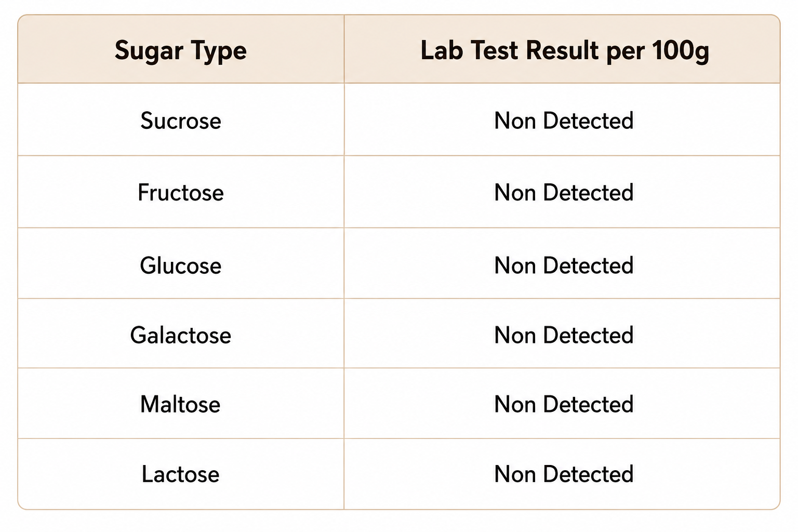Click Non Detected result for Fructose
Screen dimensions: 798x532
coord(564,193)
